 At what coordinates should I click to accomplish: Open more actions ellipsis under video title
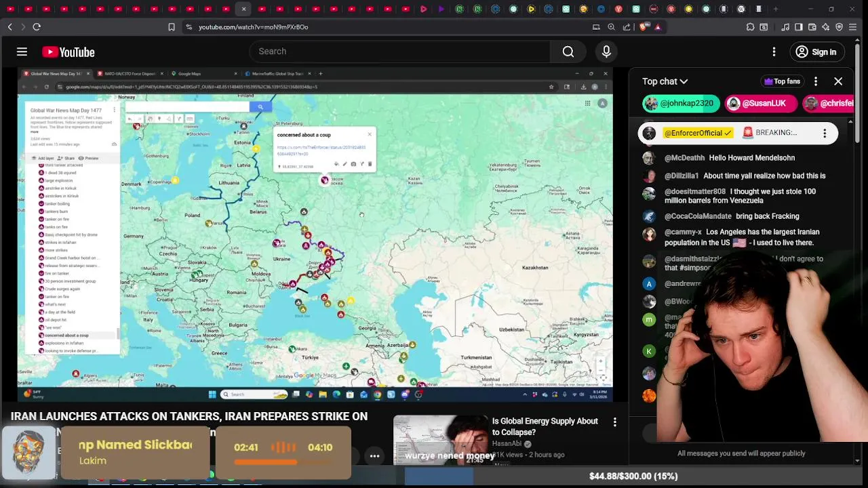tap(374, 456)
